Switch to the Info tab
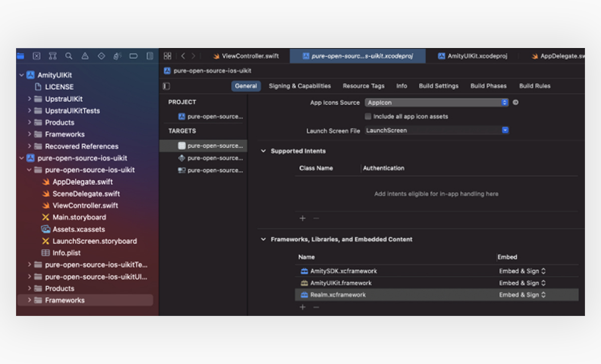 (402, 86)
